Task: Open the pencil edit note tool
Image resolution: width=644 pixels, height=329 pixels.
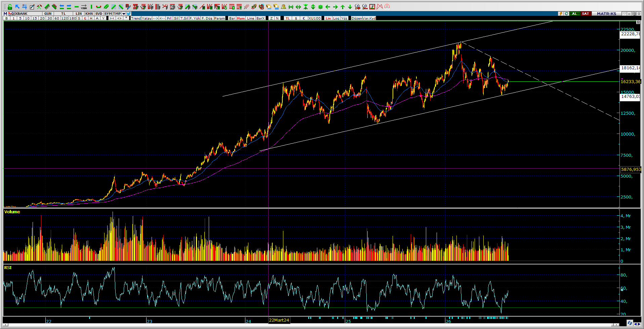Action: pos(32,7)
